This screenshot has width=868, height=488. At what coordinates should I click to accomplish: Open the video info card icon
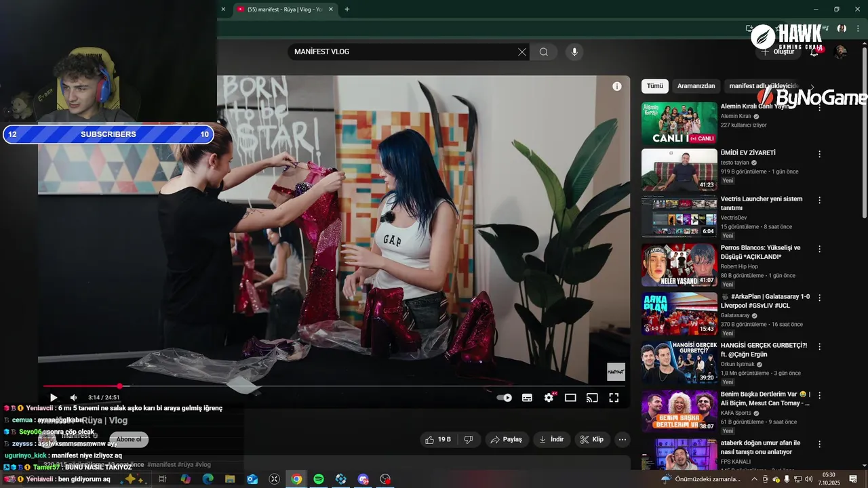point(616,86)
